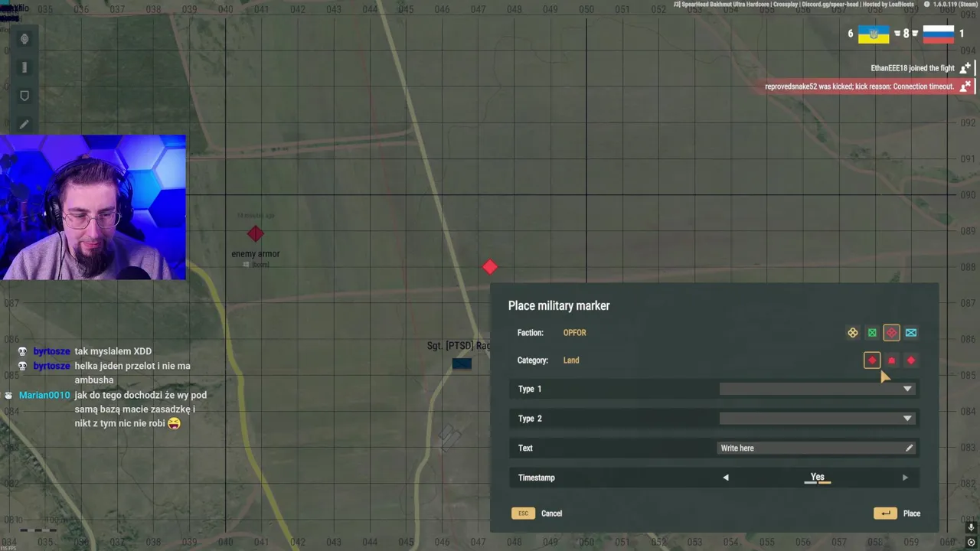
Task: Click the Sgt. [PTSD] player name label
Action: (x=459, y=346)
